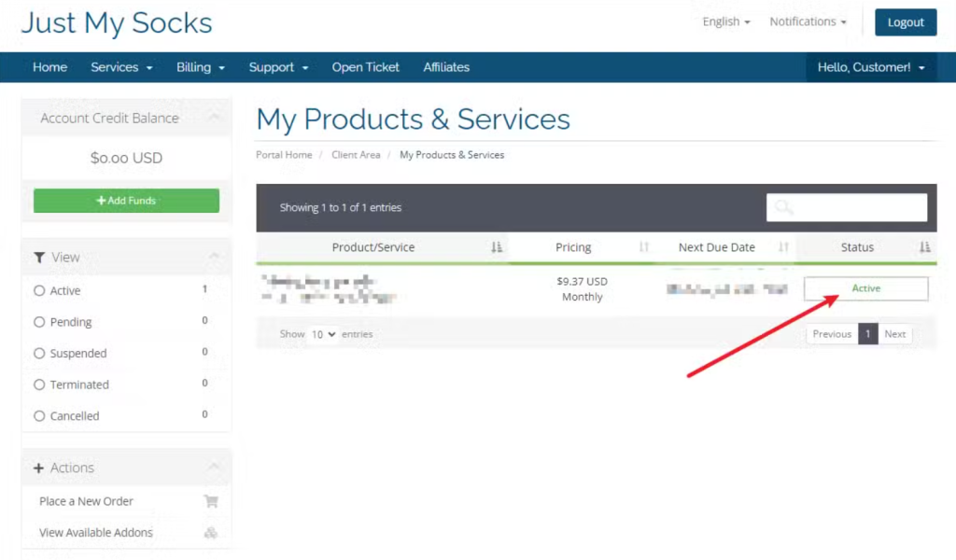Expand the Services menu
956x560 pixels.
[x=121, y=67]
